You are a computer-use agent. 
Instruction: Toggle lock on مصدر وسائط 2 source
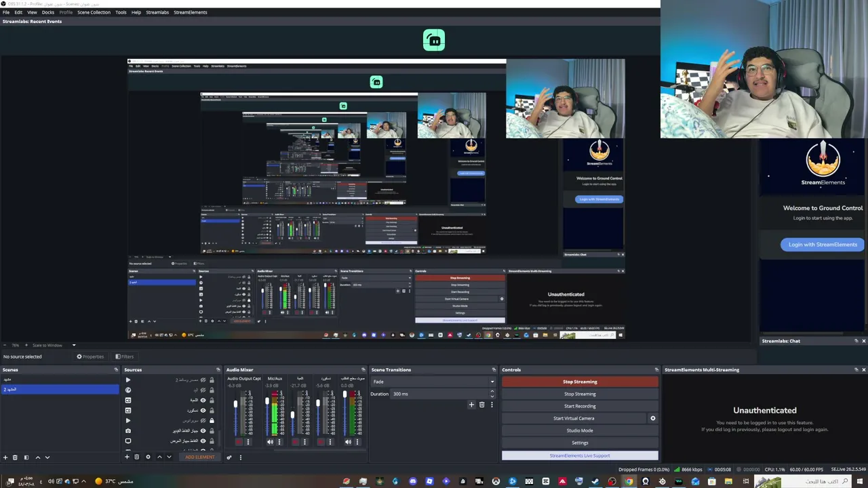pos(212,380)
